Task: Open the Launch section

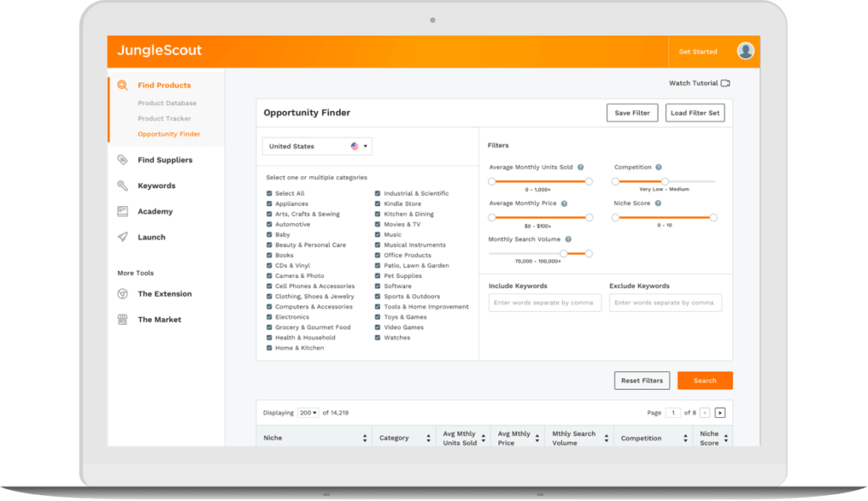Action: [152, 237]
